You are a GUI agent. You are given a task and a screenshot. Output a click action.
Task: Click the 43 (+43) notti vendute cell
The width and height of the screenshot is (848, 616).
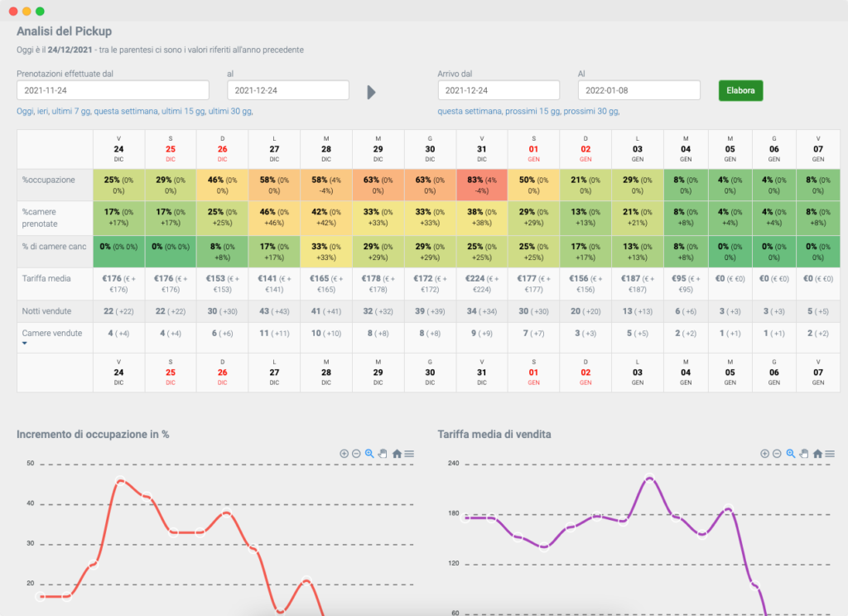(x=274, y=311)
